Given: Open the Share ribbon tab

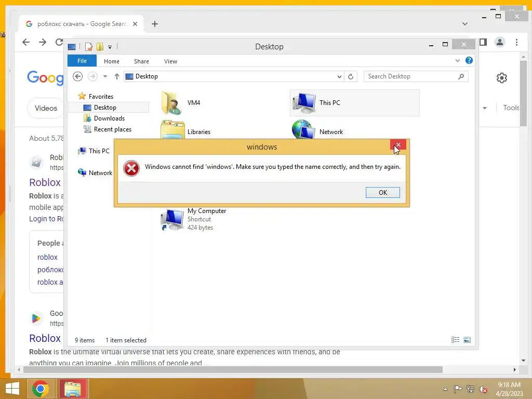Looking at the screenshot, I should click(141, 61).
